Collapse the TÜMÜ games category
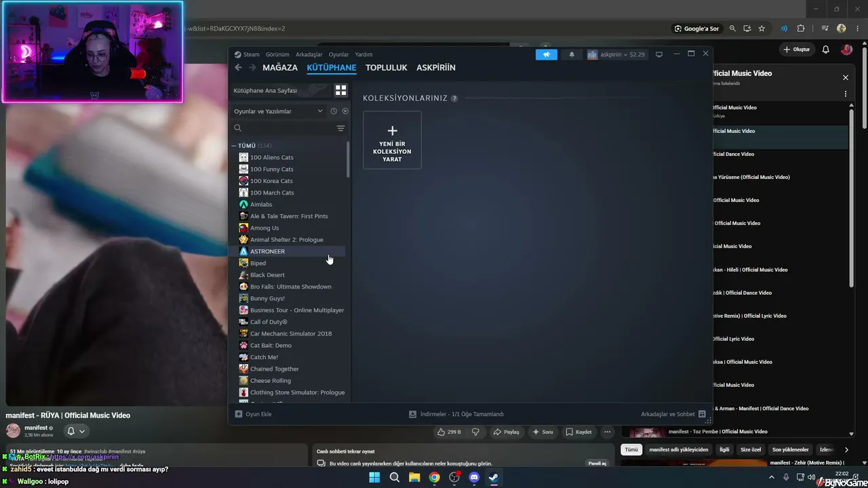The height and width of the screenshot is (488, 868). coord(234,146)
